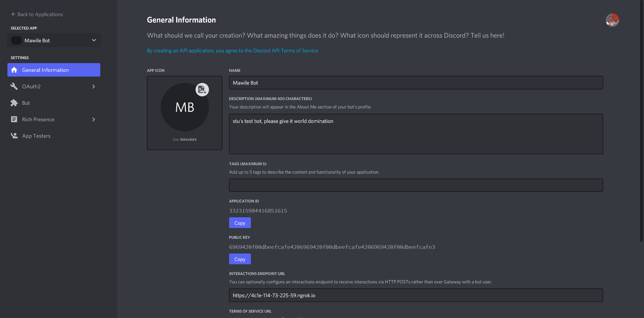Click the MB app icon thumbnail
This screenshot has width=644, height=318.
184,107
